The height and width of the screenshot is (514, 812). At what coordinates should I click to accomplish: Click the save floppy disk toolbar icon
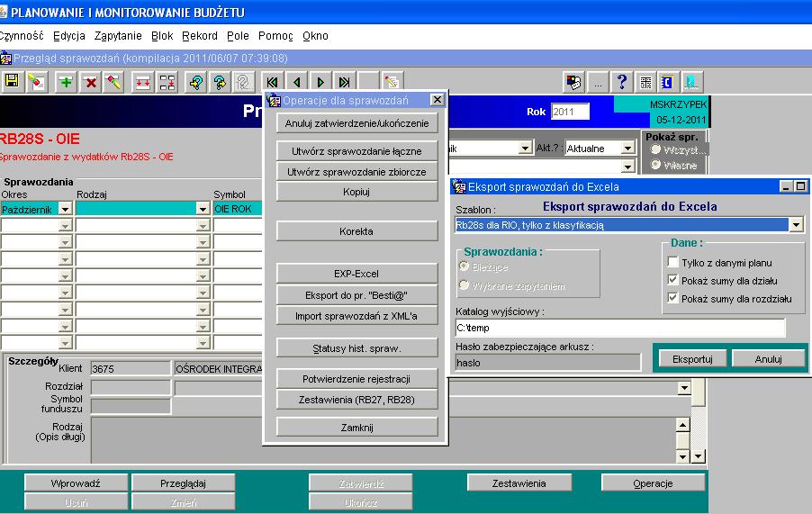pyautogui.click(x=12, y=82)
